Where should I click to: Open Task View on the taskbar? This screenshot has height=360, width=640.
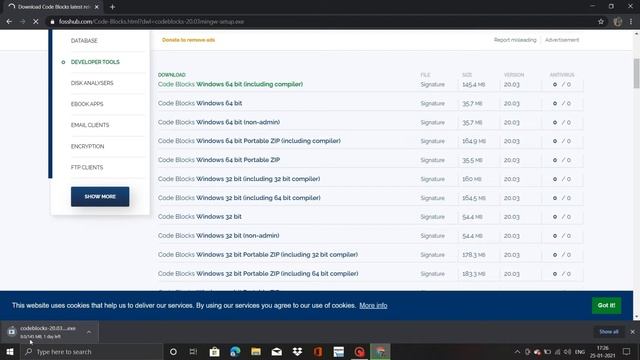(193, 352)
